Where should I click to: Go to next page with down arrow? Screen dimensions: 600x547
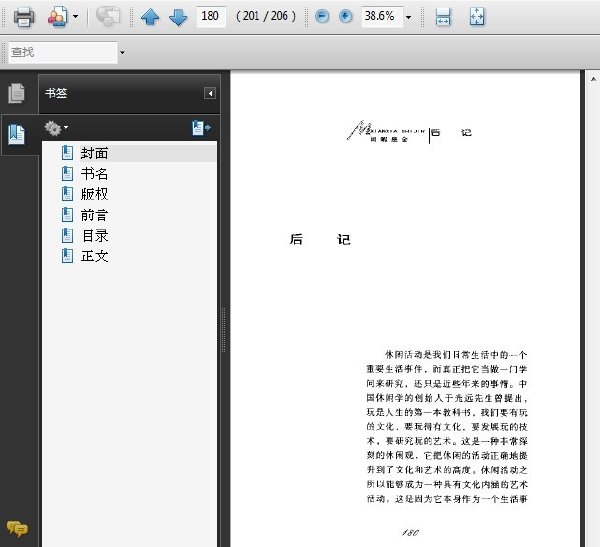(178, 17)
